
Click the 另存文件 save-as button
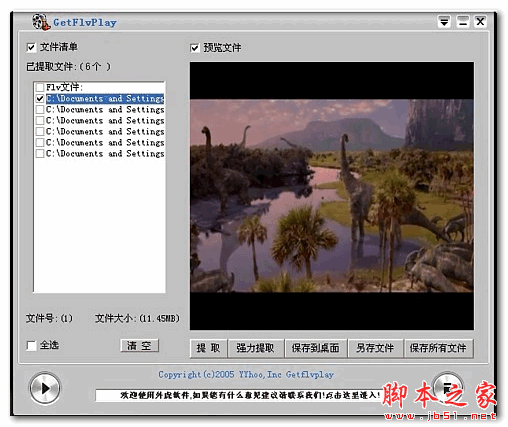tap(375, 348)
